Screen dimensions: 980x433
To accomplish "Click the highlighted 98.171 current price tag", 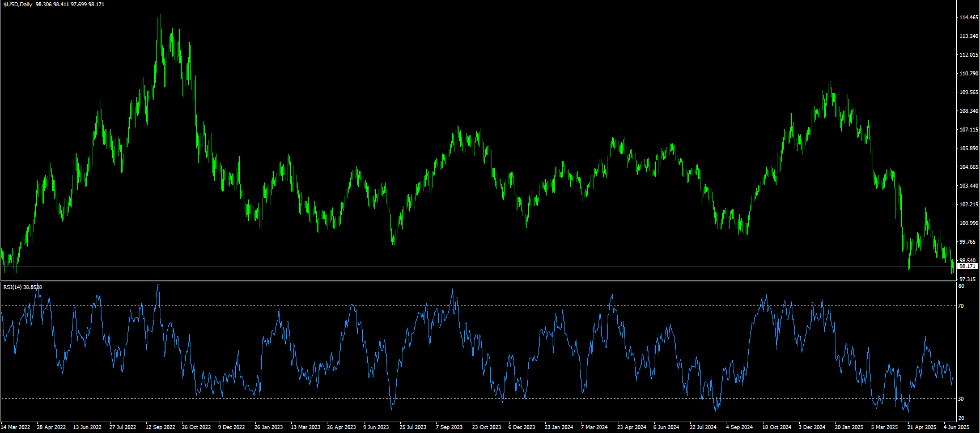I will tap(967, 266).
